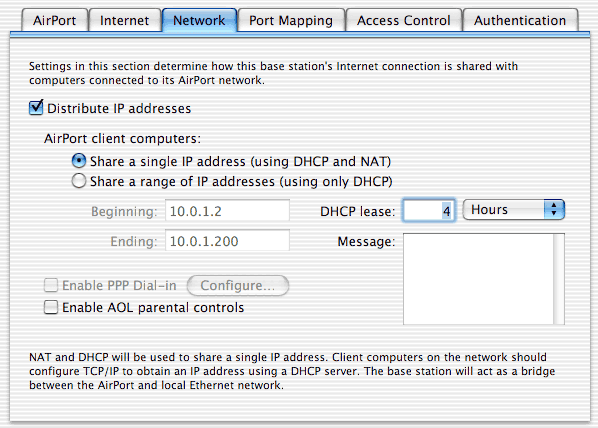This screenshot has height=428, width=598.
Task: Open the Access Control tab
Action: coord(403,20)
